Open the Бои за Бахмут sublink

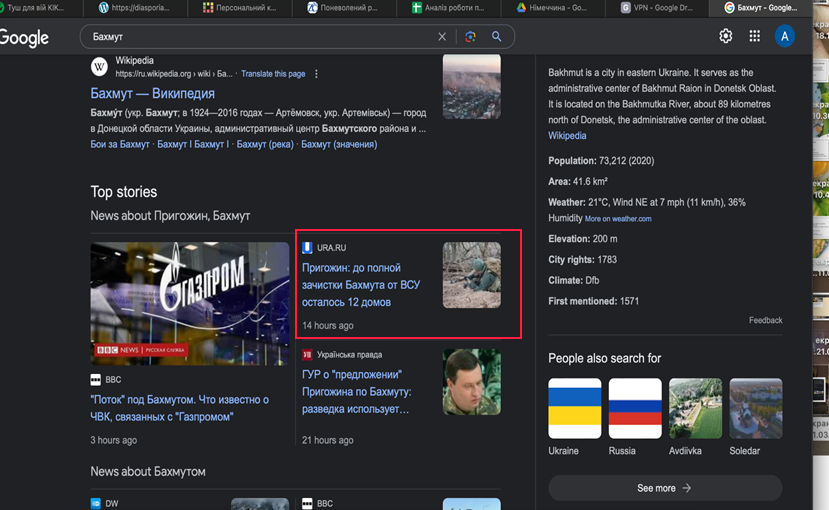[x=120, y=145]
